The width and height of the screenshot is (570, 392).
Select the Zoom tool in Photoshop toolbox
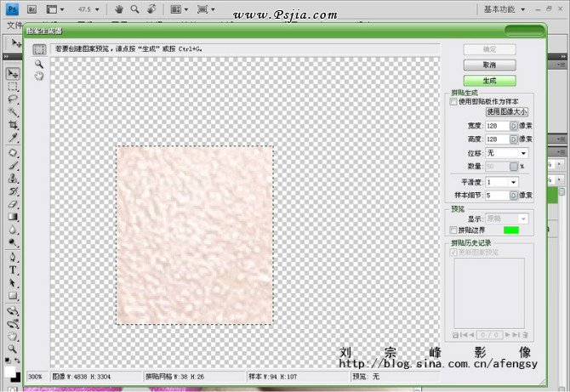(13, 349)
